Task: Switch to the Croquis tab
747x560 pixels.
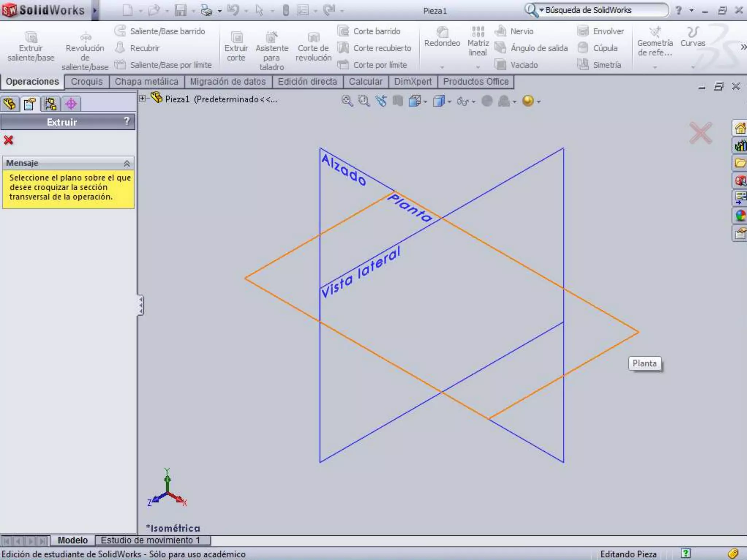Action: tap(87, 82)
